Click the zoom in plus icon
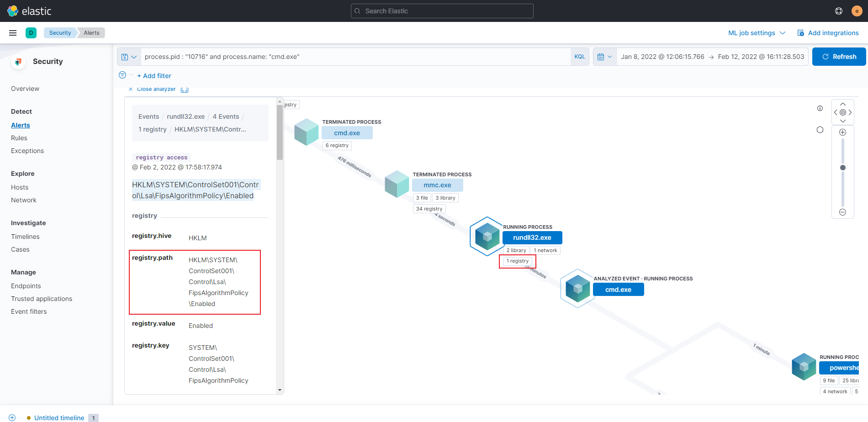The image size is (868, 422). (x=843, y=132)
